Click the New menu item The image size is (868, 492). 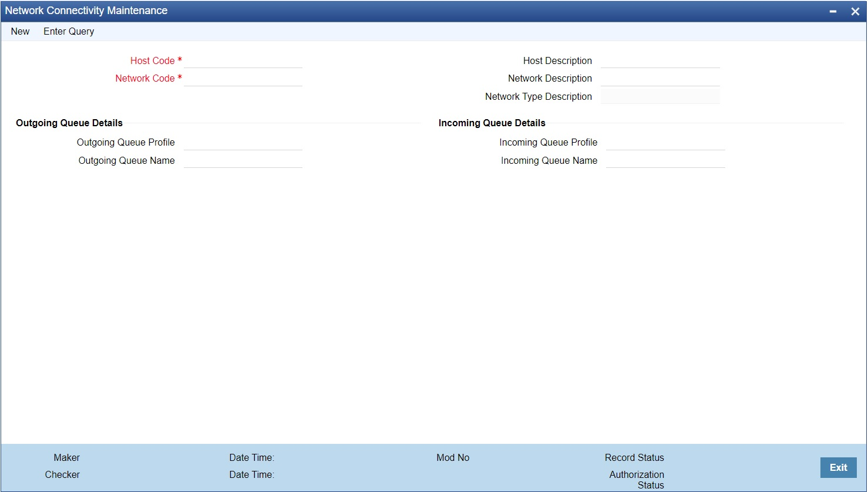[20, 32]
